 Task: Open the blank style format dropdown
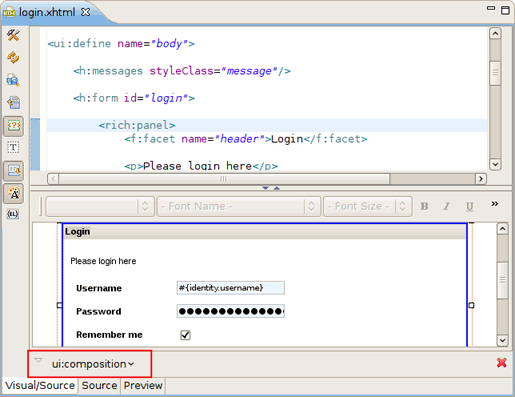100,206
